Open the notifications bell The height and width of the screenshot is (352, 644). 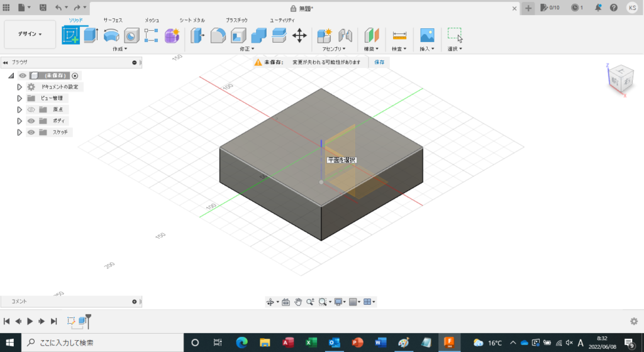pos(598,8)
